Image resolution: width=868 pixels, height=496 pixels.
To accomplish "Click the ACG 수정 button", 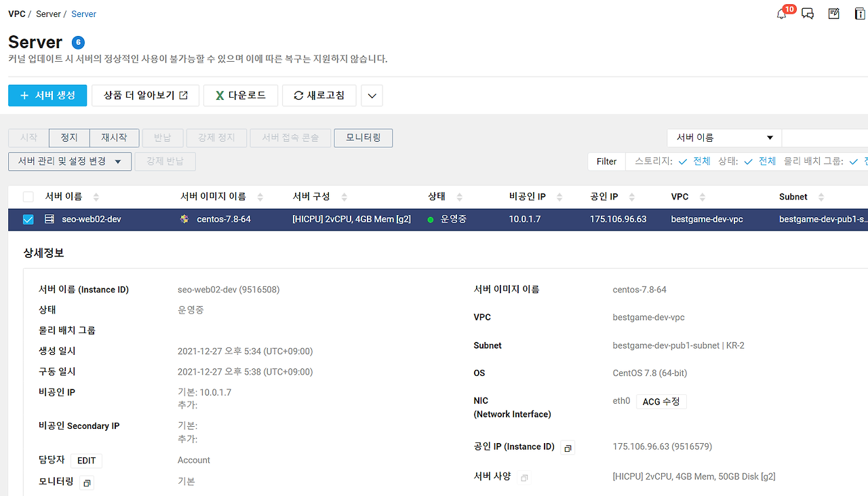I will click(661, 402).
